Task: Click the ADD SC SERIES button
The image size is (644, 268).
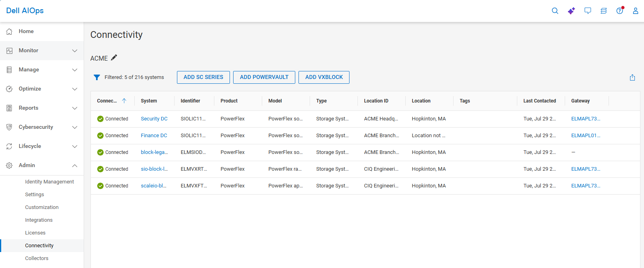Action: [203, 77]
